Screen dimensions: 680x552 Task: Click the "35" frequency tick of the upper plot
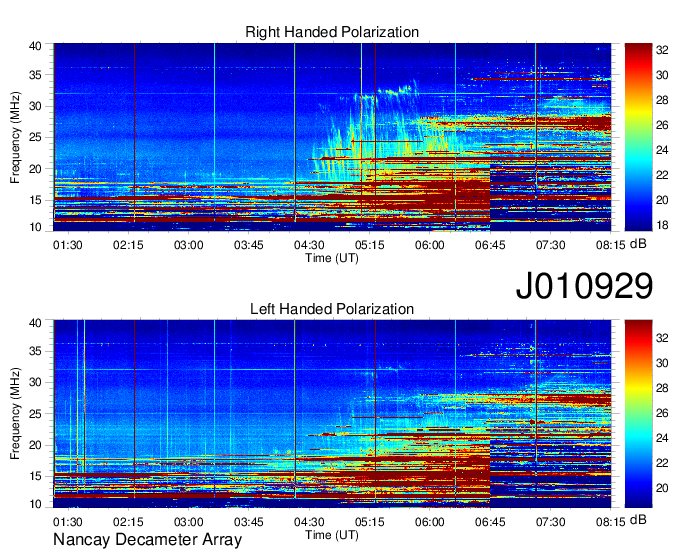click(x=35, y=75)
